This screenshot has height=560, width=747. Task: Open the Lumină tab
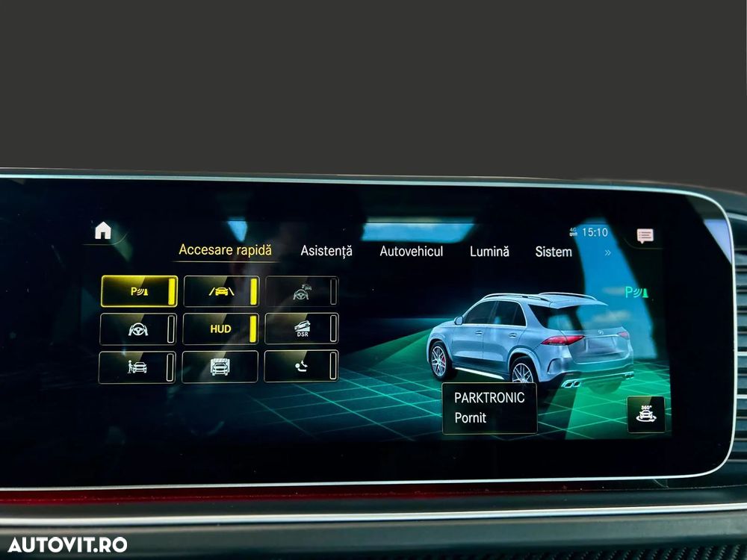point(489,251)
